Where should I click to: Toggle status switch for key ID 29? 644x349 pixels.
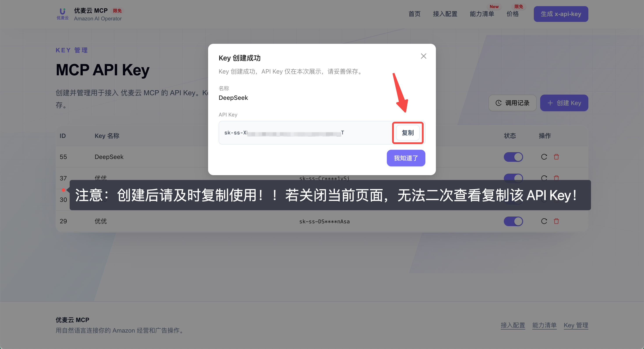tap(513, 221)
